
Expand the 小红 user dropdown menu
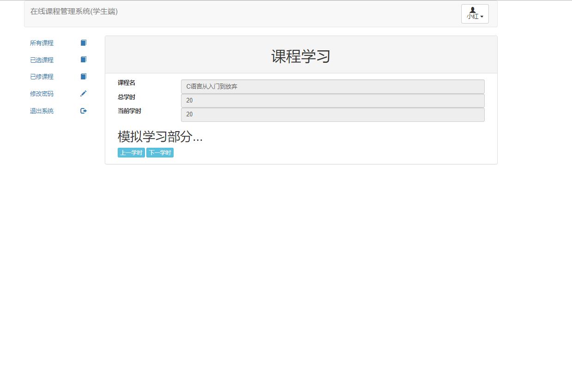click(x=475, y=14)
